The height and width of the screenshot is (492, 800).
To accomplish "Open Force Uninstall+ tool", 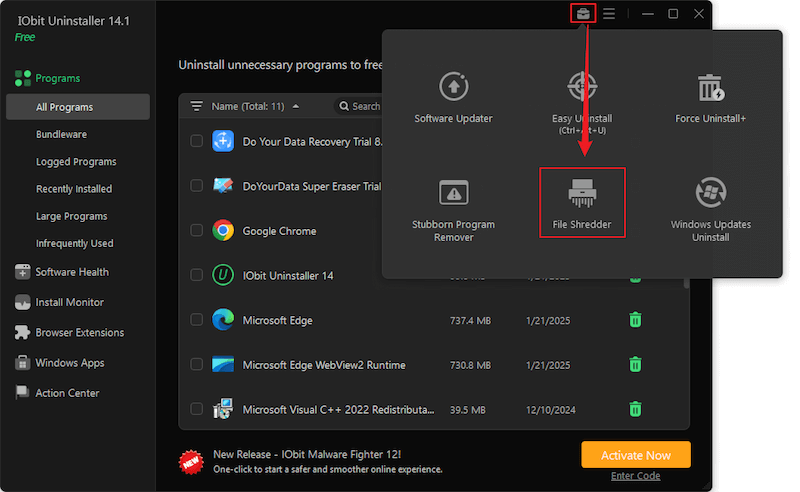I will coord(710,98).
